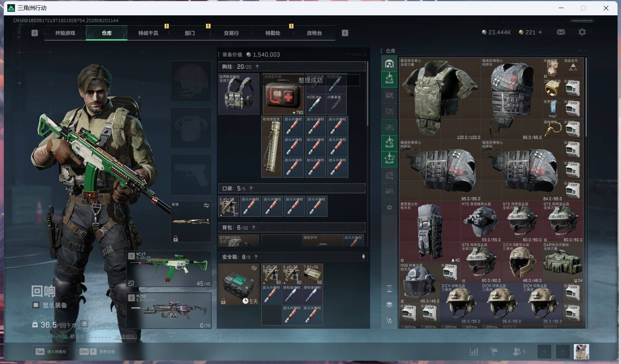Open the friends list icon
Viewport: 621px width, 364px height.
point(519,351)
